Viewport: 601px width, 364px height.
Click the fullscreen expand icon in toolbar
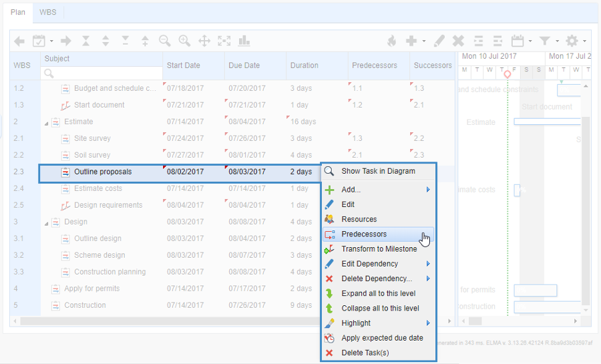(x=224, y=41)
